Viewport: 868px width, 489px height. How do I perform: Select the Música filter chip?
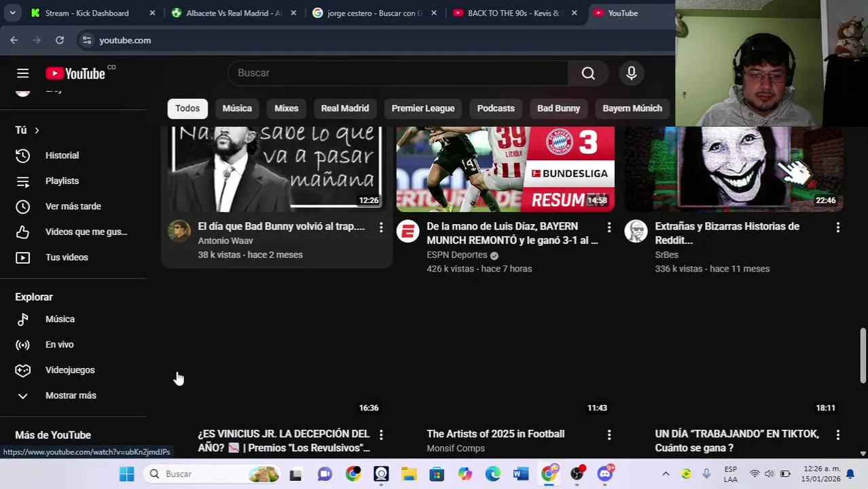[x=237, y=108]
